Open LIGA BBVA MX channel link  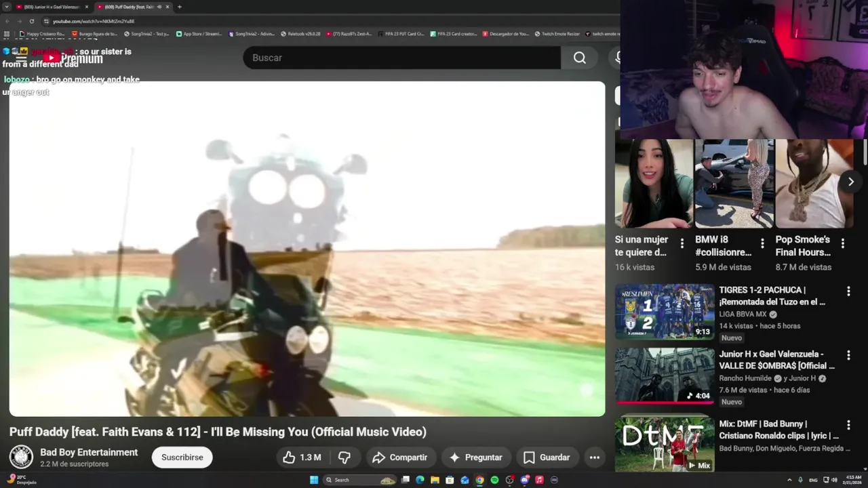(x=743, y=314)
